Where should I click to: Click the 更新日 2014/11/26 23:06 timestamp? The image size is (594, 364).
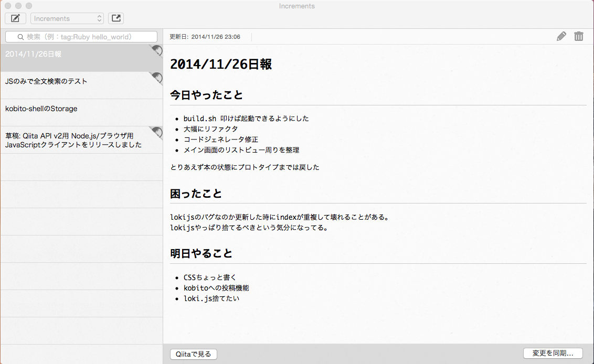pos(205,37)
